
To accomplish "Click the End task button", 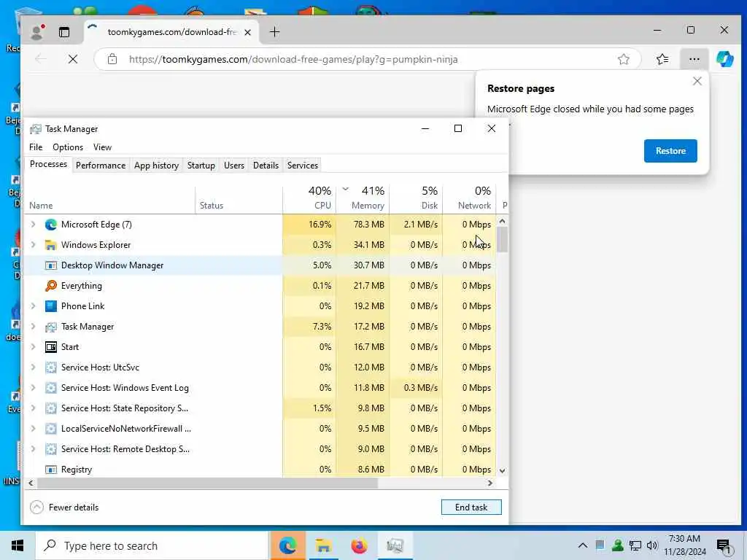I will 471,507.
